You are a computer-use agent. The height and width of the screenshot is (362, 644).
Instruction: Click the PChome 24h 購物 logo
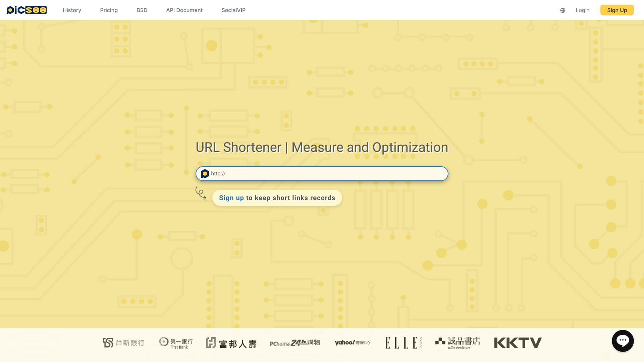coord(295,343)
